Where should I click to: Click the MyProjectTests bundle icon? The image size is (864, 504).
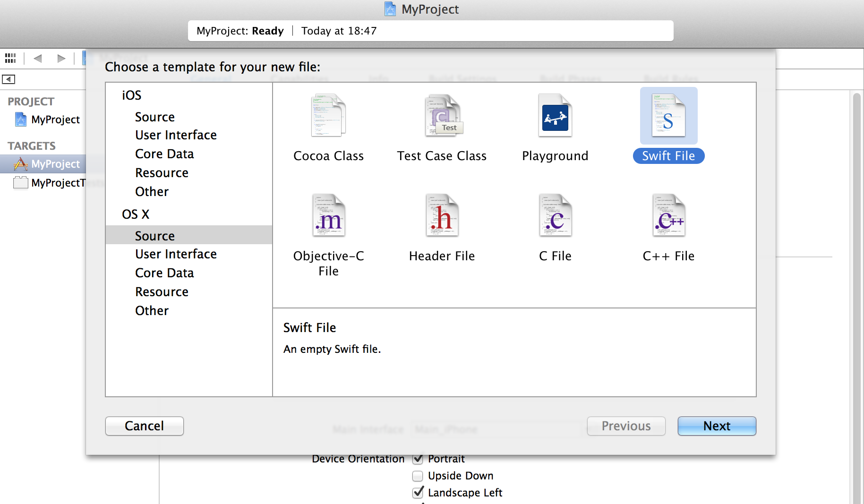coord(21,183)
